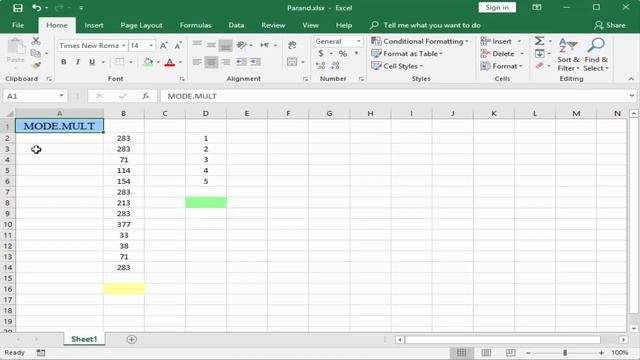Select the Sheet1 tab
Image resolution: width=640 pixels, height=360 pixels.
84,339
